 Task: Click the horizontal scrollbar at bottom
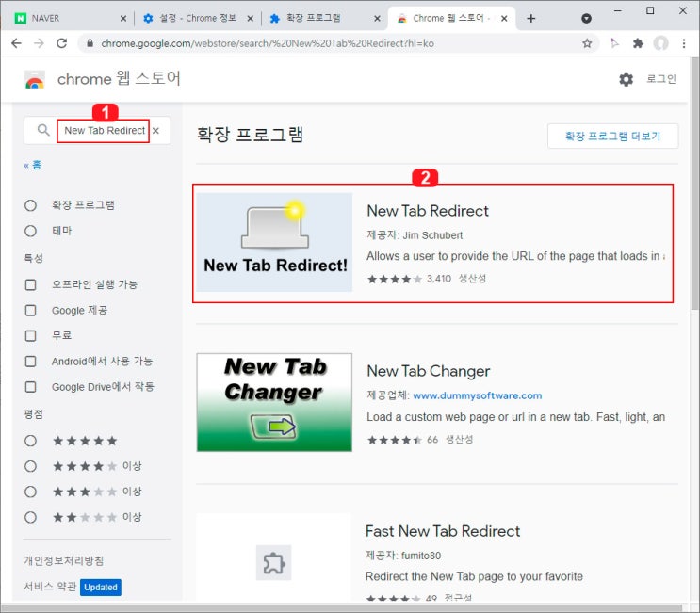point(341,607)
